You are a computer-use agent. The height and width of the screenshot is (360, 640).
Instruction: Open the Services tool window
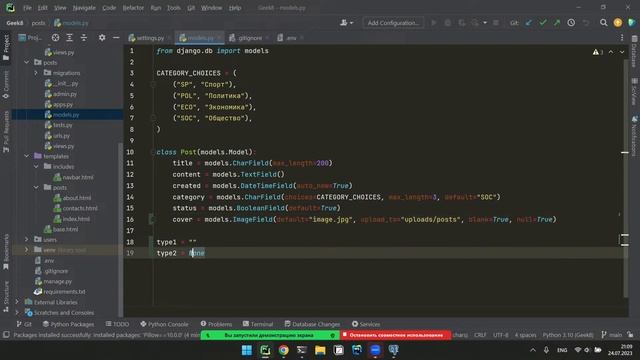(366, 324)
